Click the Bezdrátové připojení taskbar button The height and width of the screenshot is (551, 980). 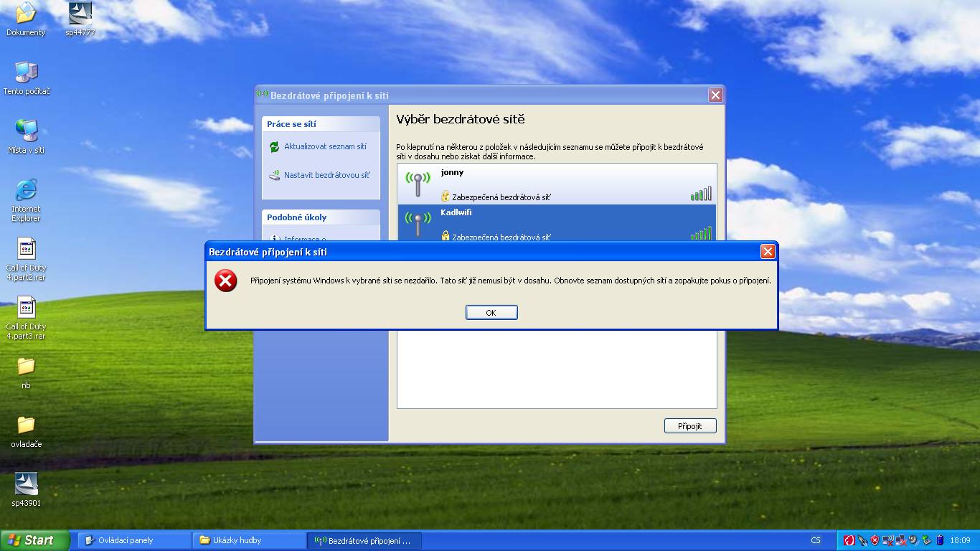[x=364, y=540]
